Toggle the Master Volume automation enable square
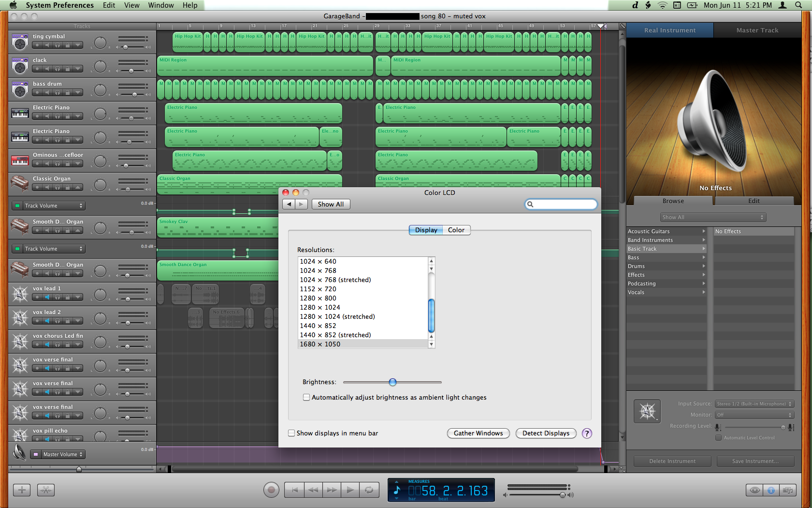This screenshot has width=812, height=508. pyautogui.click(x=36, y=454)
